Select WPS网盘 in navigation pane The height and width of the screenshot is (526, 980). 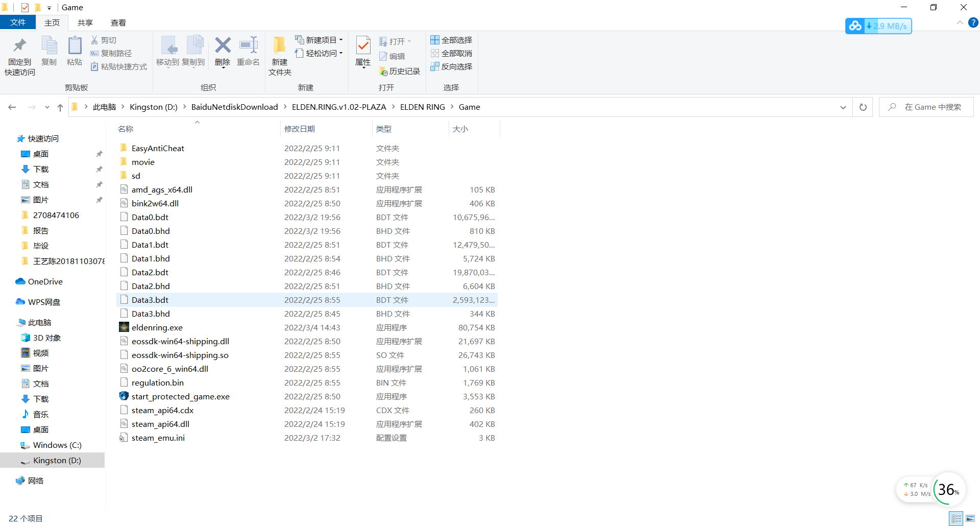click(x=44, y=302)
